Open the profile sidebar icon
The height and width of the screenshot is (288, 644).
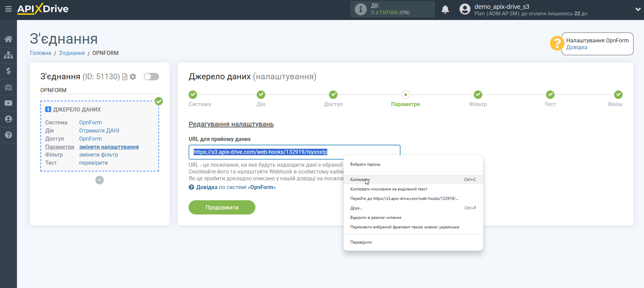(x=8, y=119)
